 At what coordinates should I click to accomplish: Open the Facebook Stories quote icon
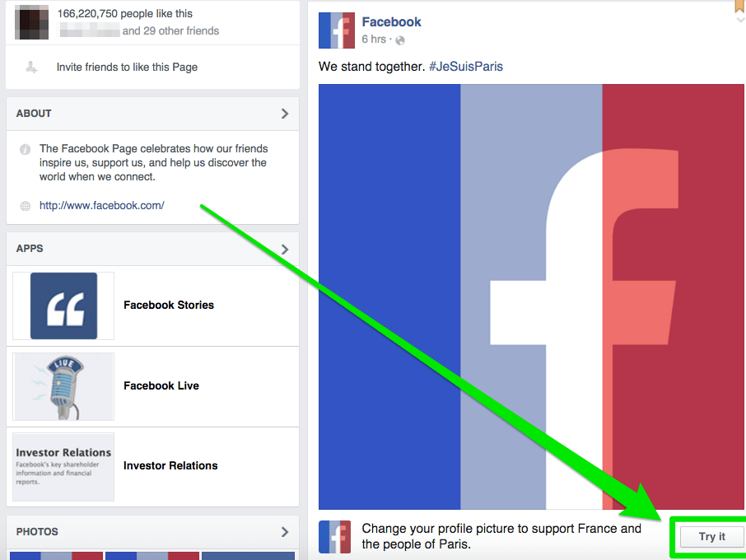63,306
